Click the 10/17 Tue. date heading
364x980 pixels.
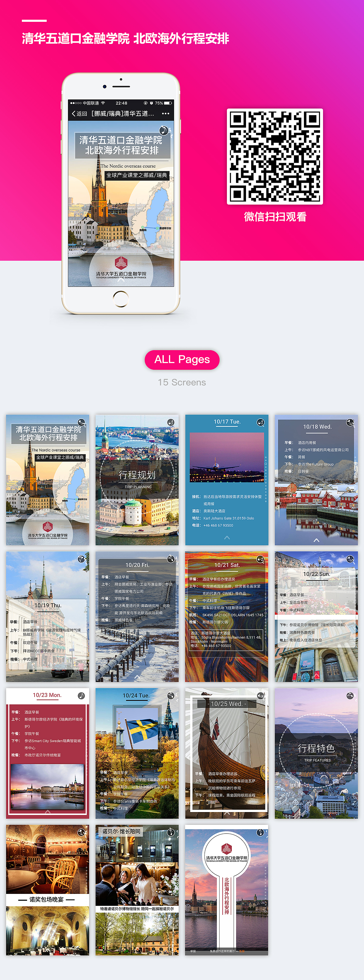(x=227, y=422)
